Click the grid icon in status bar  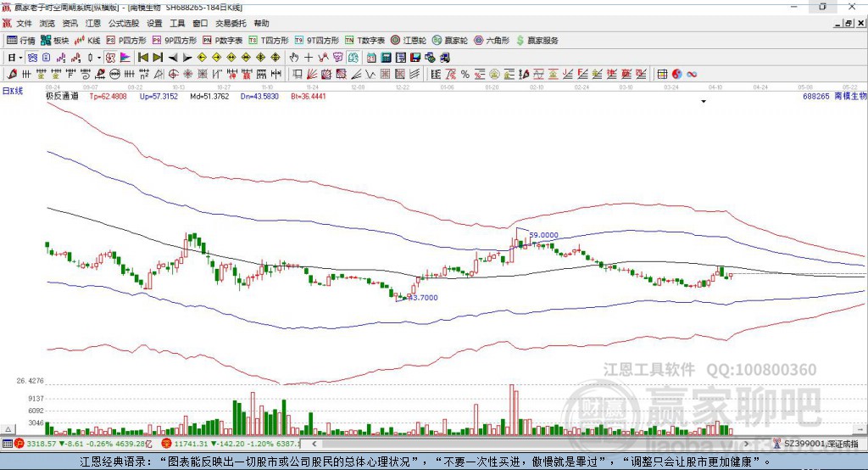7,444
